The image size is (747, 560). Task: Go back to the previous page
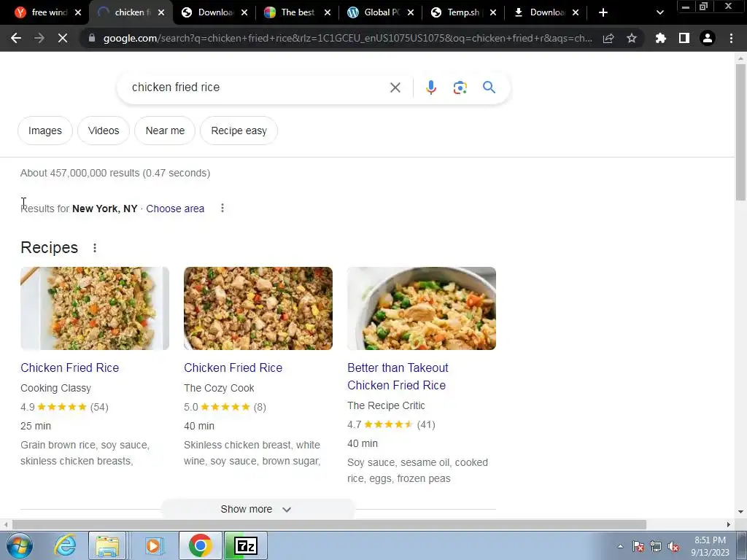click(x=16, y=38)
